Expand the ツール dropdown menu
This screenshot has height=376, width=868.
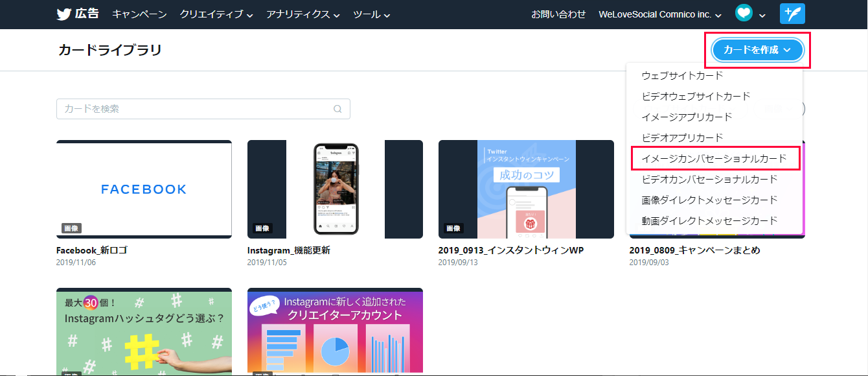coord(372,14)
